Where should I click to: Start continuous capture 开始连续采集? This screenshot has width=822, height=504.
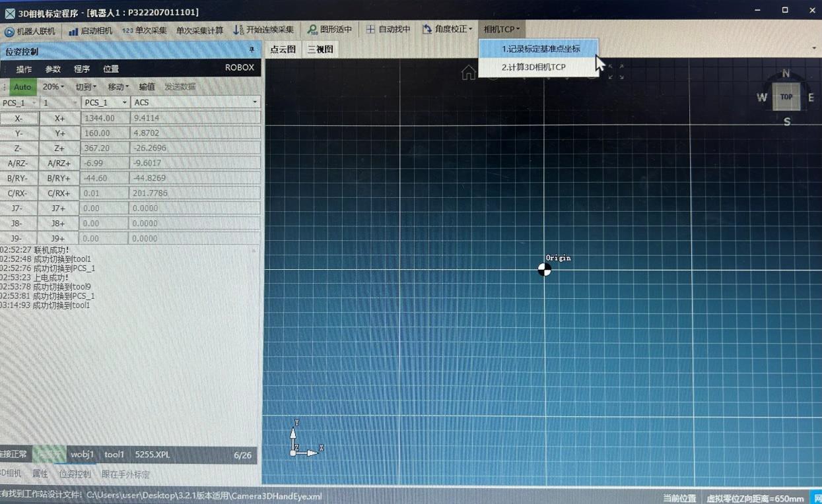263,30
